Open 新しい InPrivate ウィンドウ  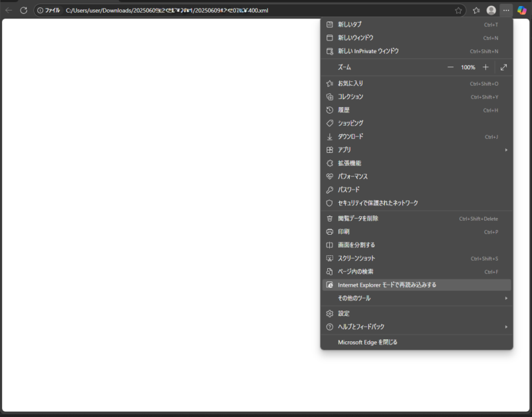pos(417,51)
